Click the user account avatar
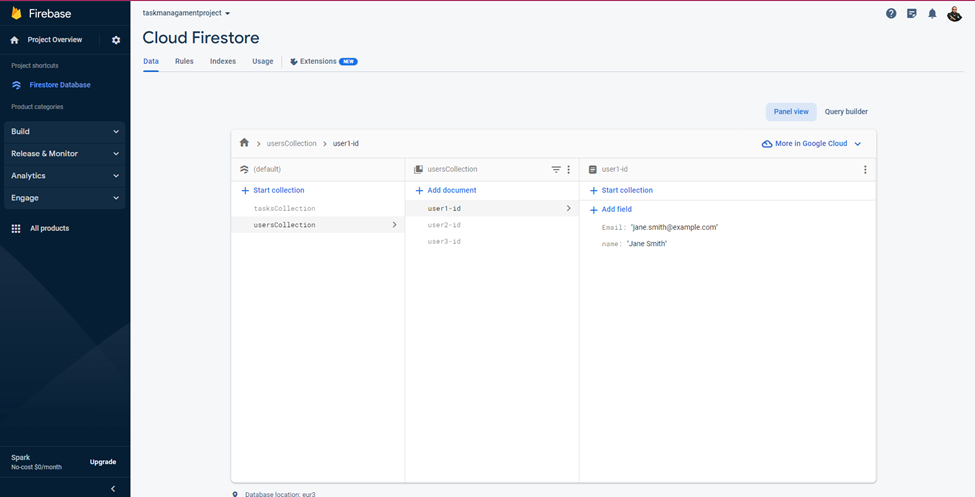Image resolution: width=975 pixels, height=497 pixels. click(954, 13)
